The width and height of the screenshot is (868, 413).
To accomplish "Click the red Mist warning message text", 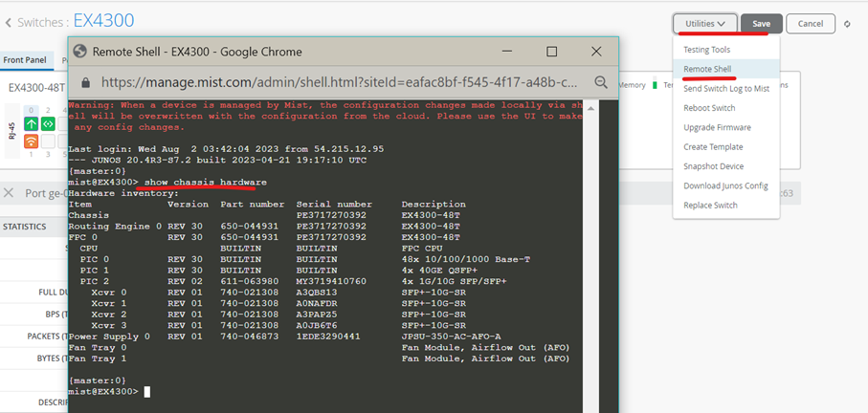I will (x=325, y=116).
